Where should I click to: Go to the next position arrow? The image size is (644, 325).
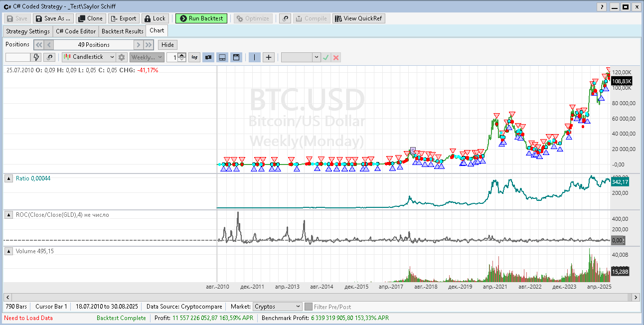pos(138,45)
